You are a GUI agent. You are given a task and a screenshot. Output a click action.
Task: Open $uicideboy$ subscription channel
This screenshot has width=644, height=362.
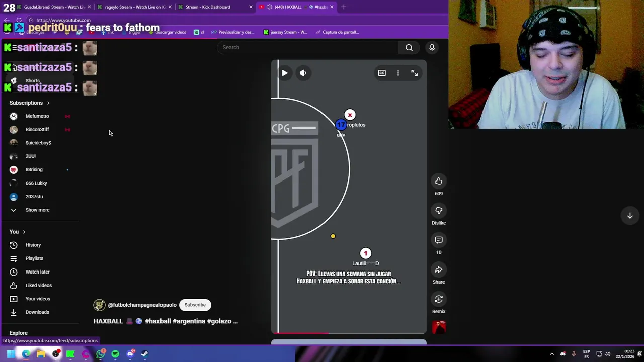(x=39, y=143)
